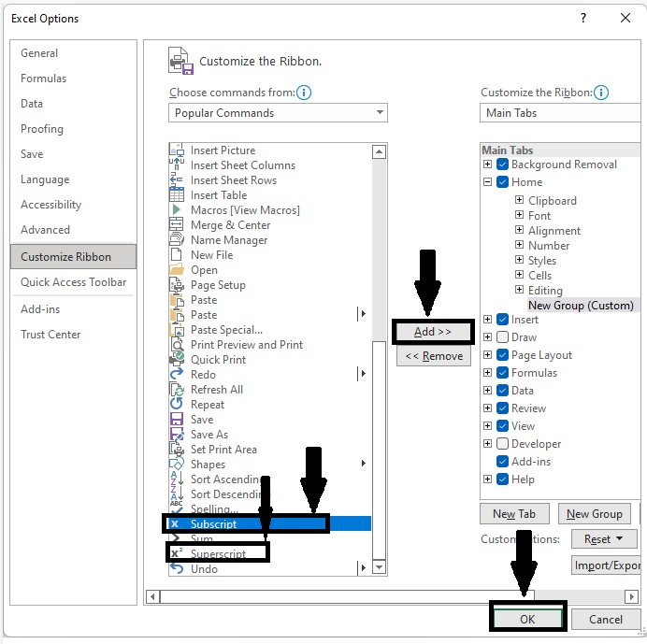Click the commands list scroll down arrow
This screenshot has height=644, width=647.
[x=379, y=566]
